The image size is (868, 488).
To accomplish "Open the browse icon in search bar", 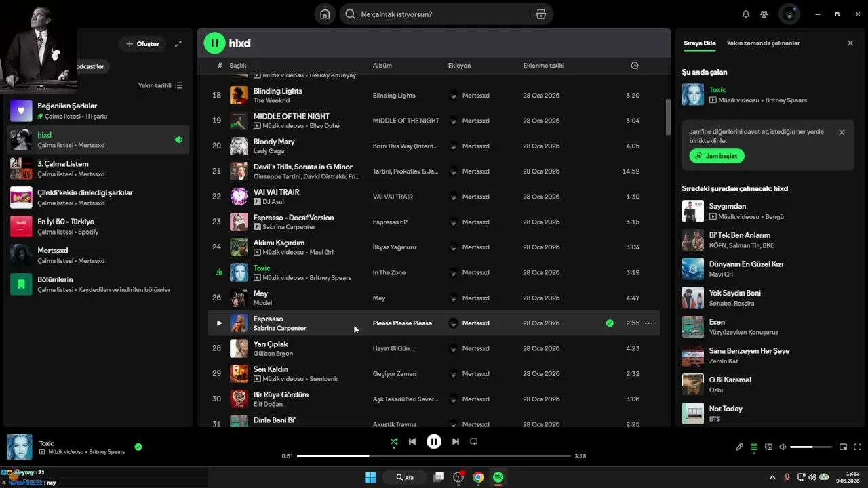I will point(540,14).
